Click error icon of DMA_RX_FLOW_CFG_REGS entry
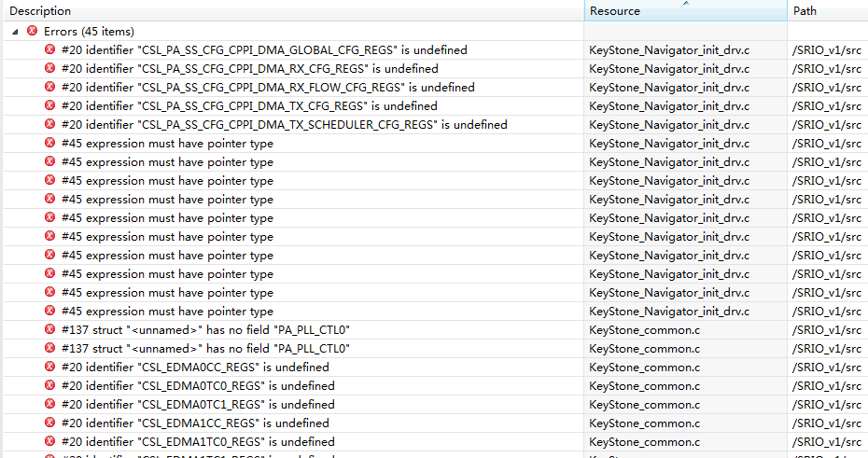This screenshot has height=458, width=868. tap(50, 88)
